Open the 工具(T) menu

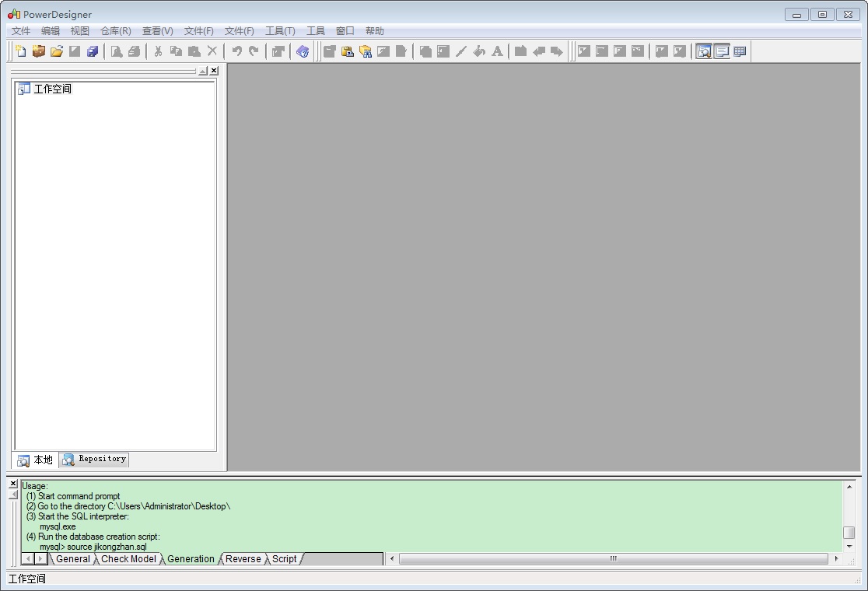click(280, 31)
